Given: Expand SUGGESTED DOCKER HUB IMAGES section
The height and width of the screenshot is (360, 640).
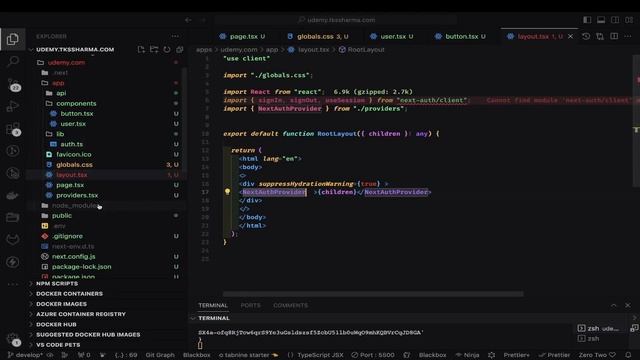Looking at the screenshot, I should click(x=88, y=334).
